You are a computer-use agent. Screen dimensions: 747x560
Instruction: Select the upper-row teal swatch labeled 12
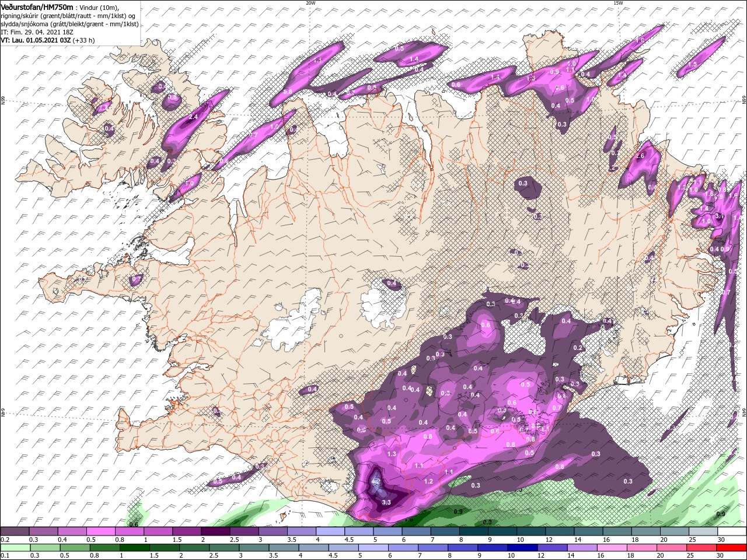click(x=559, y=531)
